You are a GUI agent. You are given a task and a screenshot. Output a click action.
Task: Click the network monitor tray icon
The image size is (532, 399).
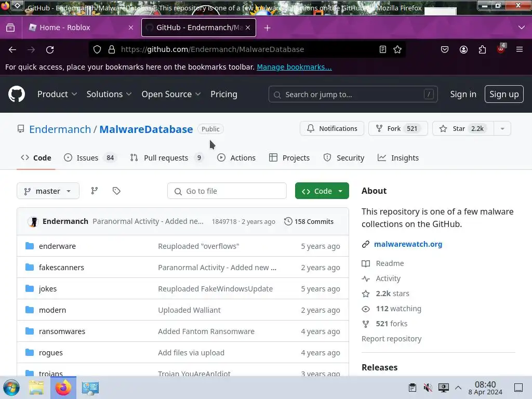[444, 388]
